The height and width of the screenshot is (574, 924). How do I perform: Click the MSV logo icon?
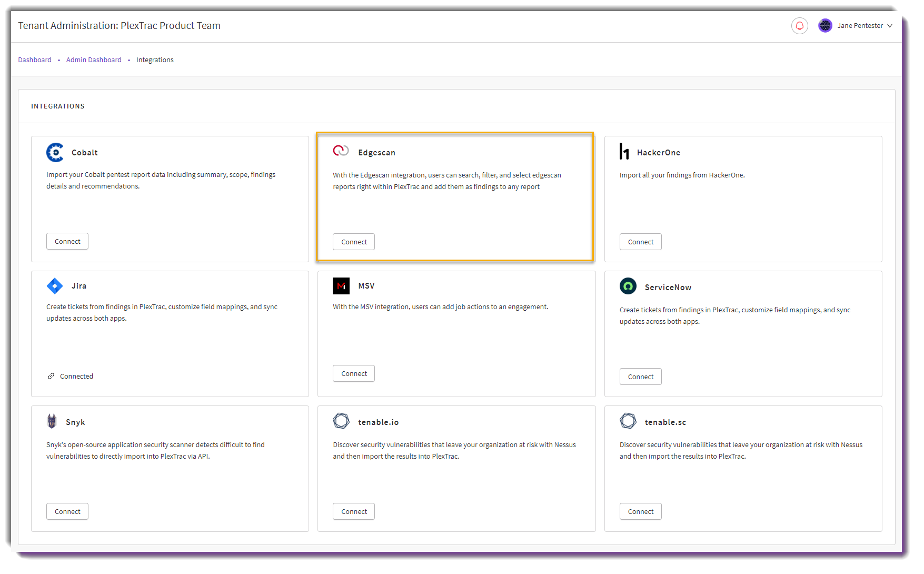pos(341,286)
